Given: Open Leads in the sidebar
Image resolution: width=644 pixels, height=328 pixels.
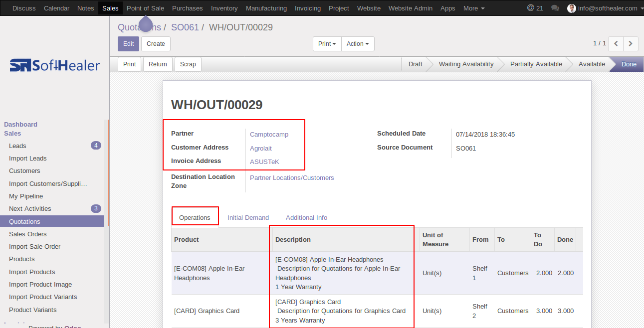Looking at the screenshot, I should pyautogui.click(x=52, y=146).
